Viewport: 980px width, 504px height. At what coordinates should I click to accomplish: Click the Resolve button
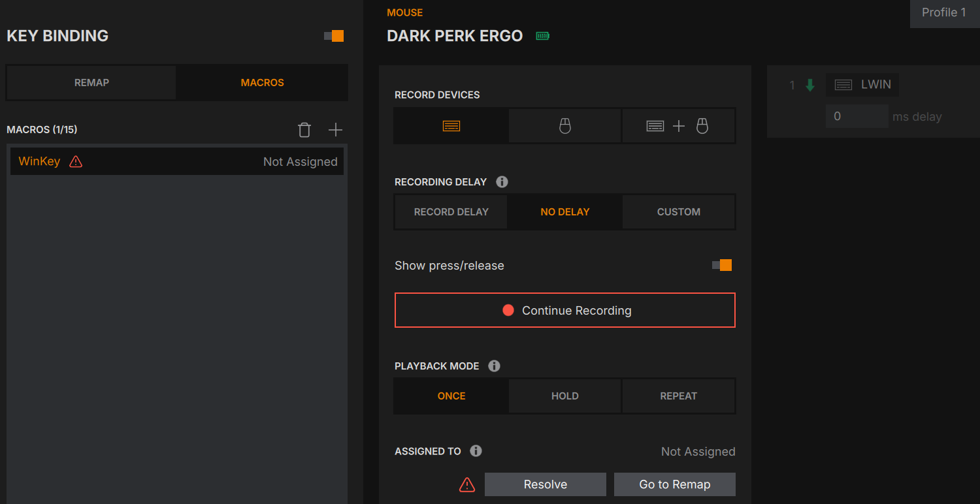point(546,484)
